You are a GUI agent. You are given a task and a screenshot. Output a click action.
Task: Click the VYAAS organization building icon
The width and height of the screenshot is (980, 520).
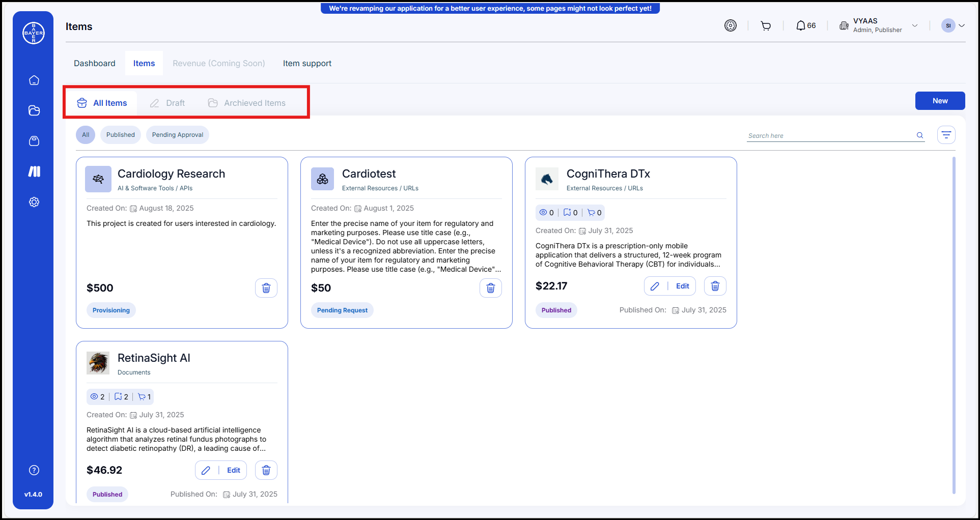[x=844, y=25]
